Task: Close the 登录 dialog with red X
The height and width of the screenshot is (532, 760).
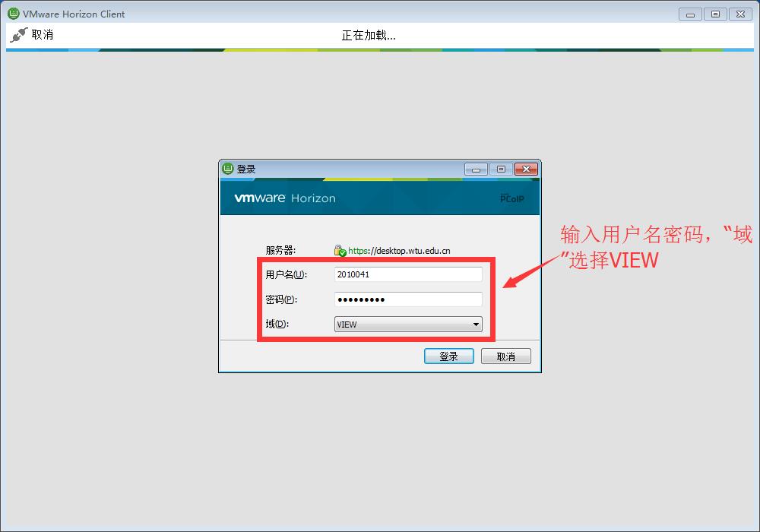Action: 525,169
